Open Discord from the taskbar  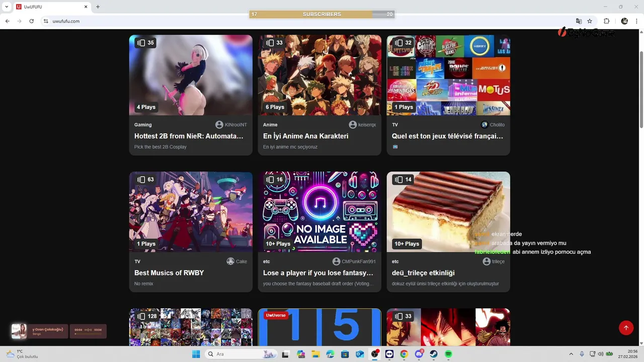click(419, 354)
